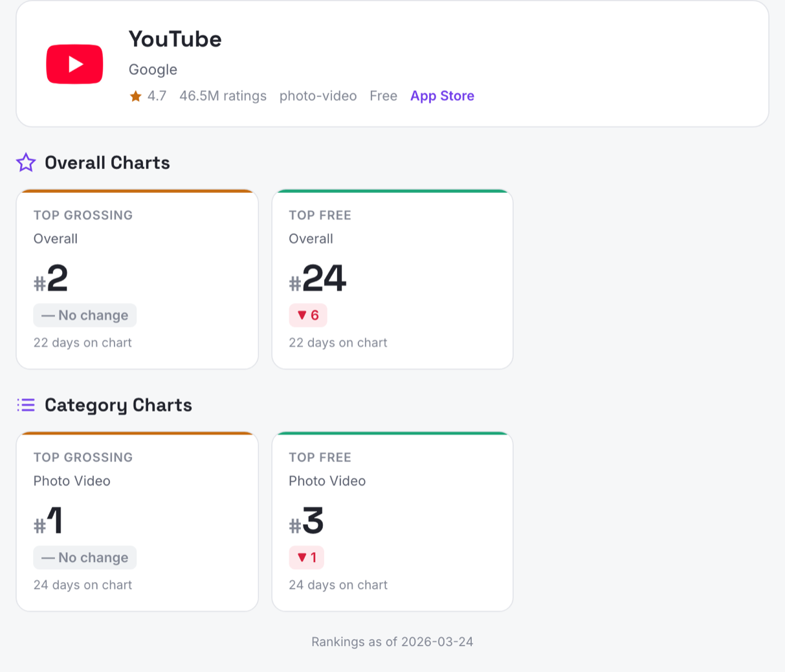This screenshot has width=785, height=672.
Task: Click 22 days on chart under #2
Action: pyautogui.click(x=83, y=342)
